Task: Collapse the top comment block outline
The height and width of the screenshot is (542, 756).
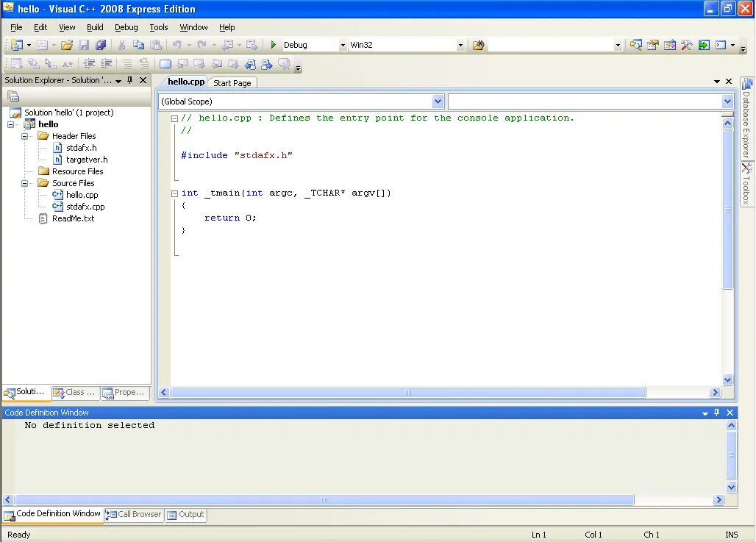Action: pyautogui.click(x=174, y=118)
